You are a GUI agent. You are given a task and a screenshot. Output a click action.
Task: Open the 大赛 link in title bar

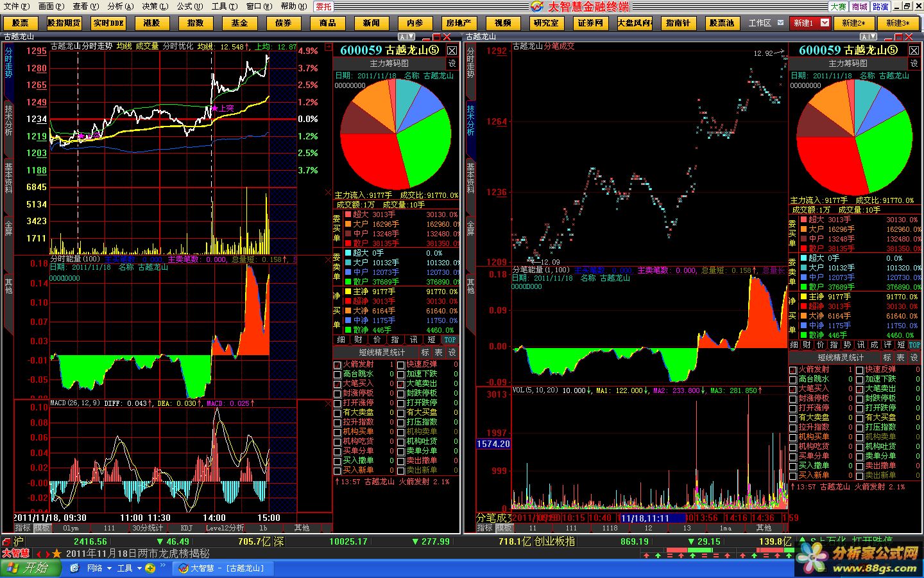pyautogui.click(x=838, y=6)
